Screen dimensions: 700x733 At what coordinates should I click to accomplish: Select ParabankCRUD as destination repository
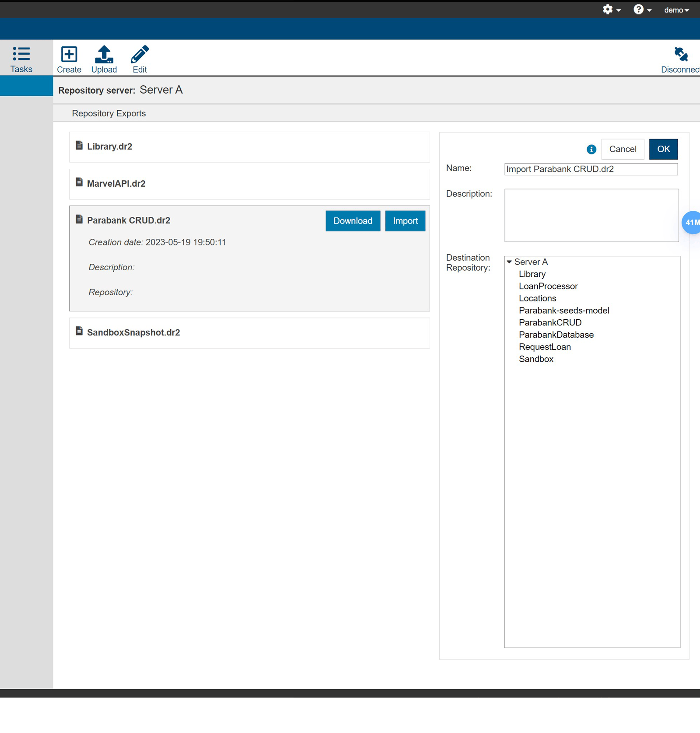coord(550,322)
